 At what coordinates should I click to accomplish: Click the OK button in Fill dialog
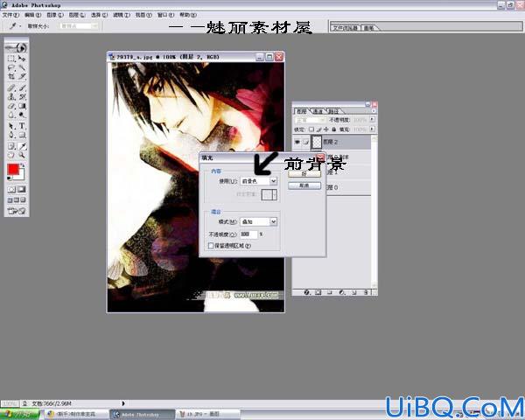tap(304, 174)
